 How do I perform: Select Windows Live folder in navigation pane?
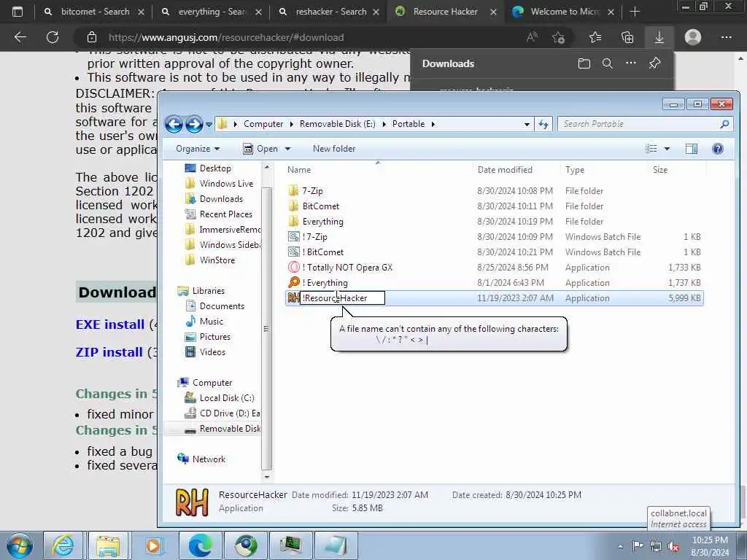[x=226, y=183]
